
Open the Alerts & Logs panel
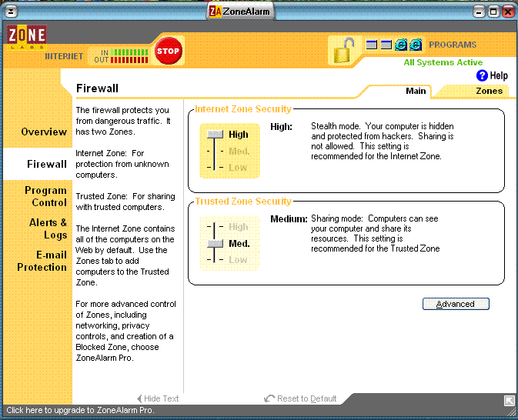coord(48,228)
